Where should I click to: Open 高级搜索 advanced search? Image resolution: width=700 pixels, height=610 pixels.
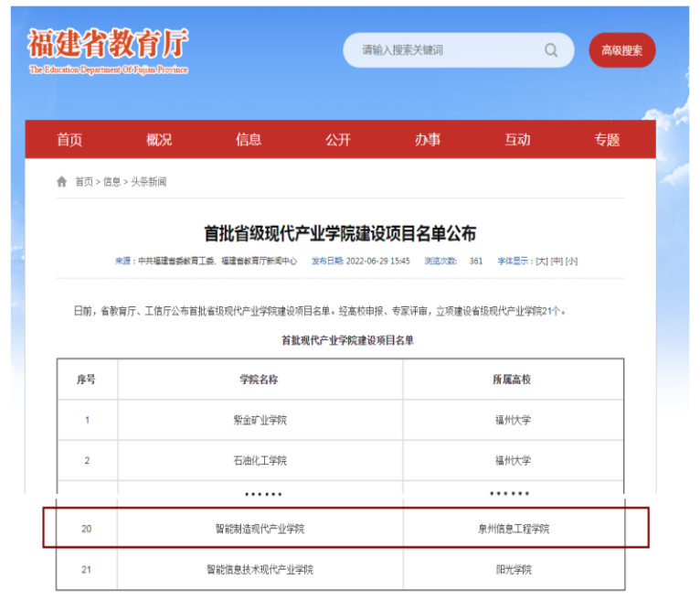622,50
